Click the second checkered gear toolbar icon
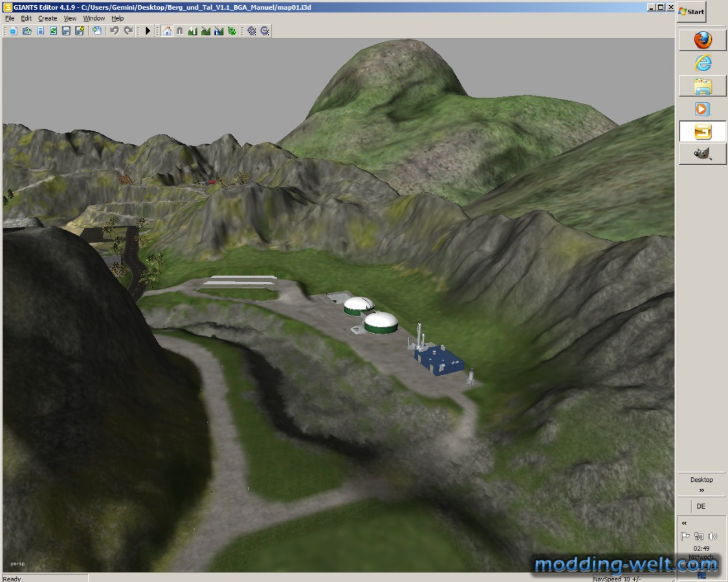The image size is (728, 582). pos(265,31)
